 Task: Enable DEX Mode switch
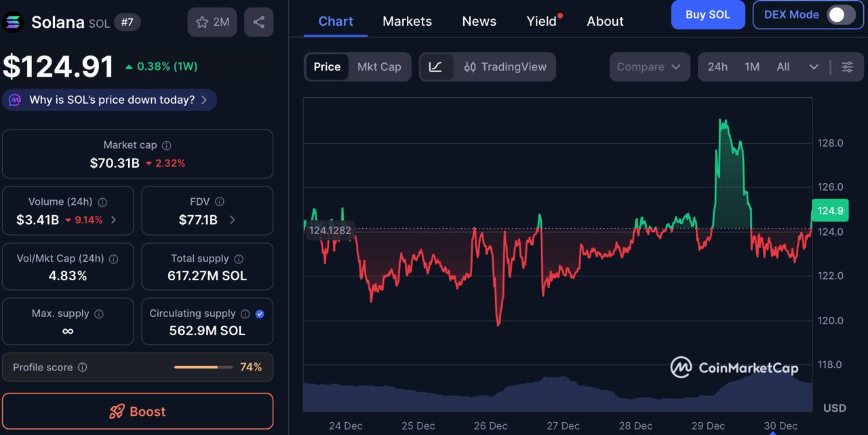(x=840, y=14)
